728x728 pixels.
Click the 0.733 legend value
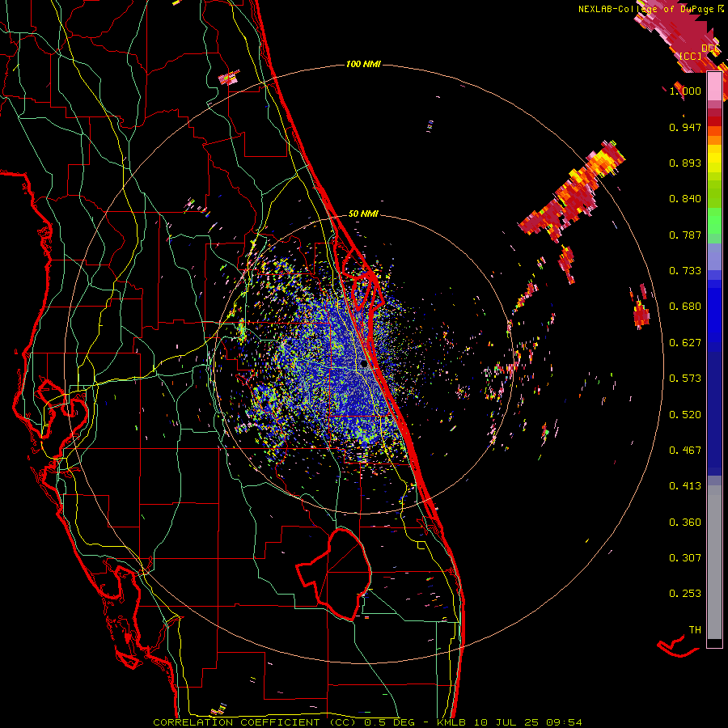pyautogui.click(x=685, y=271)
